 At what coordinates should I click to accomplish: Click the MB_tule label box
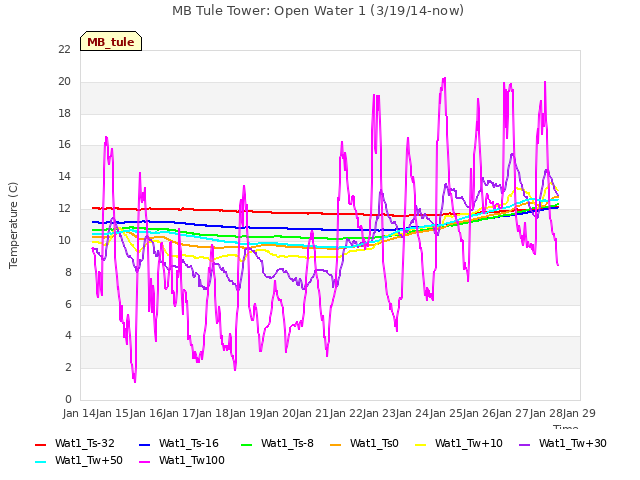tap(111, 42)
